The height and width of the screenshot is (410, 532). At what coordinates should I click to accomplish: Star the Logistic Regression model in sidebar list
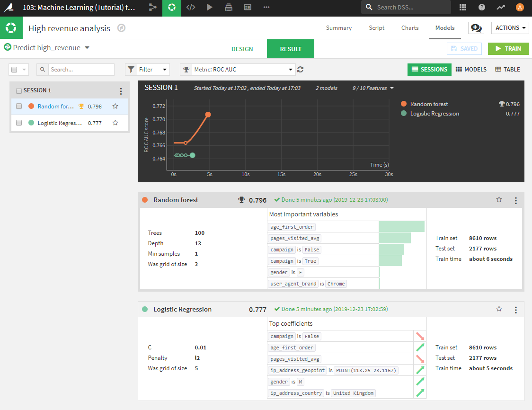pyautogui.click(x=115, y=123)
